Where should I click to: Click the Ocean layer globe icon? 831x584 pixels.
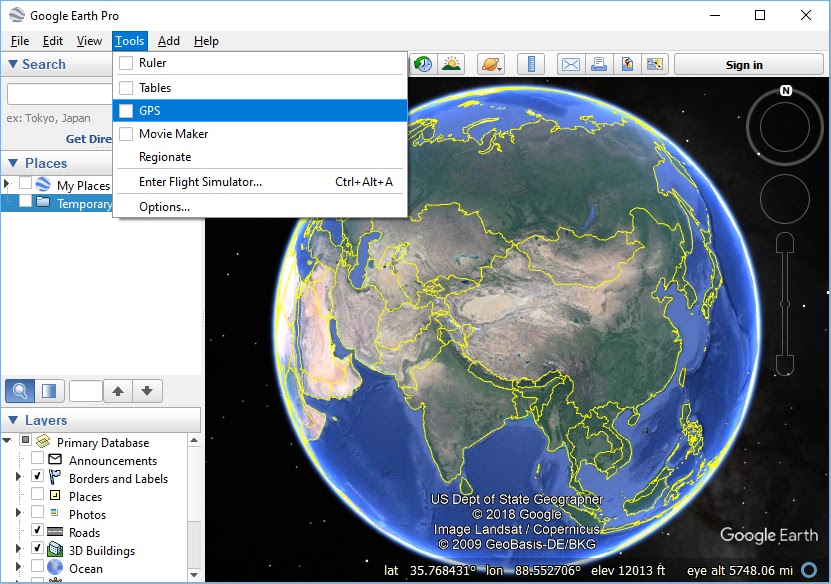point(55,568)
